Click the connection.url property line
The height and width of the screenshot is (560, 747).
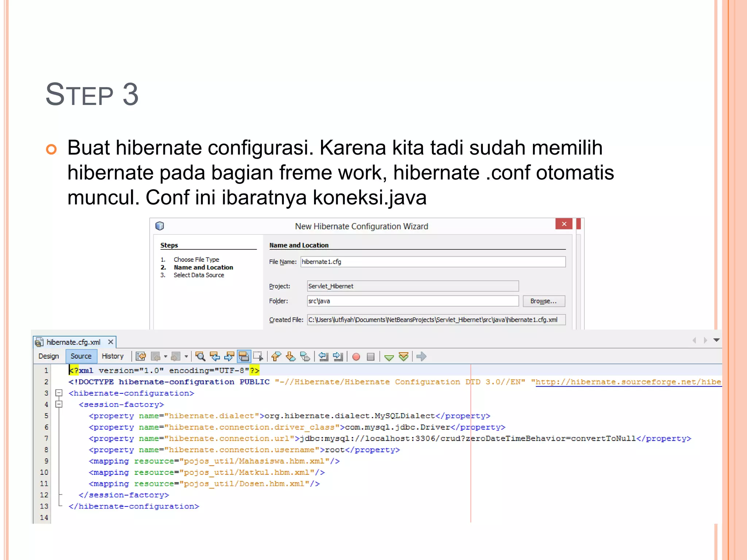tap(390, 438)
